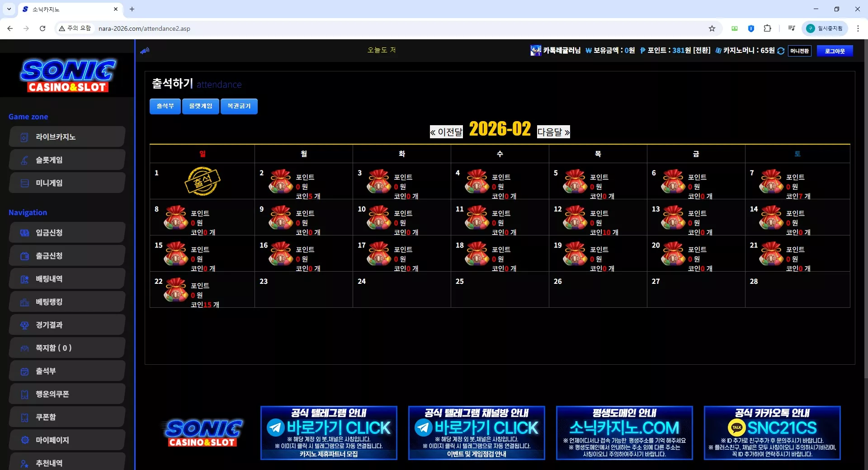Bookmark this page with the star icon
Image resolution: width=868 pixels, height=470 pixels.
pyautogui.click(x=712, y=28)
